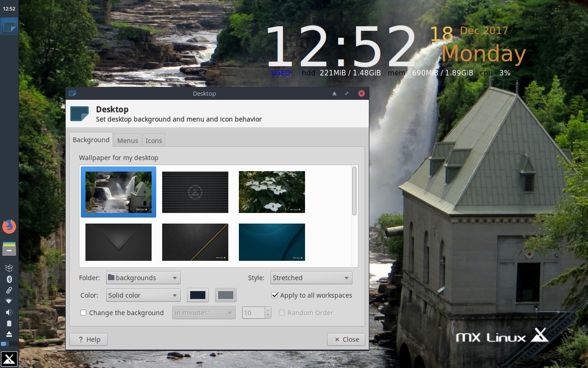This screenshot has height=368, width=588.
Task: Open the Style dropdown set to Stretched
Action: pyautogui.click(x=311, y=277)
